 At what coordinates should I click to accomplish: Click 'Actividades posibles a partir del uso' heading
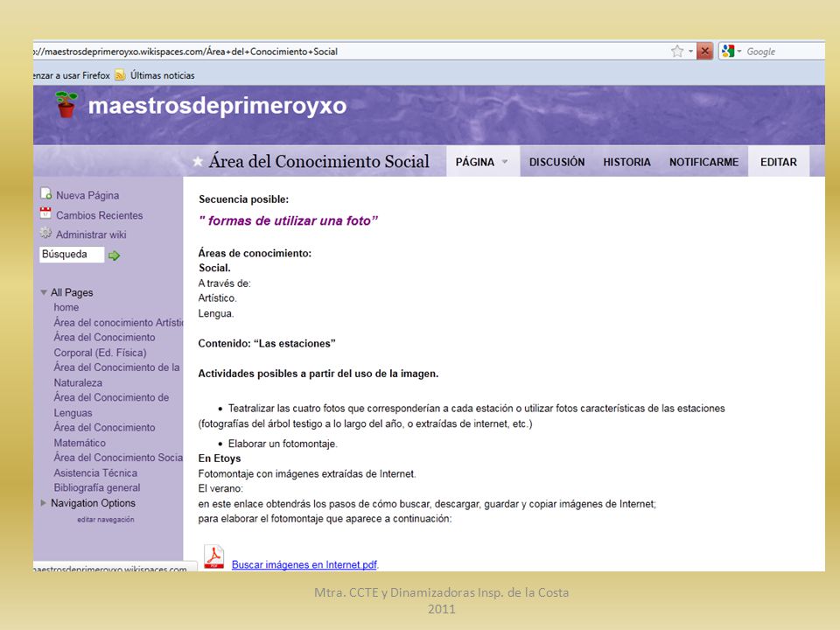318,374
